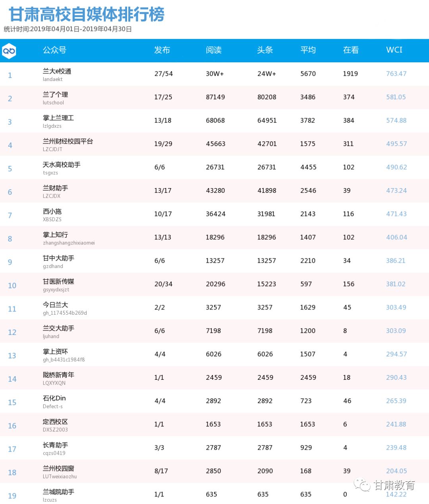Image resolution: width=429 pixels, height=504 pixels.
Task: Click account ID zhangshangzhixiaomei
Action: (x=69, y=243)
